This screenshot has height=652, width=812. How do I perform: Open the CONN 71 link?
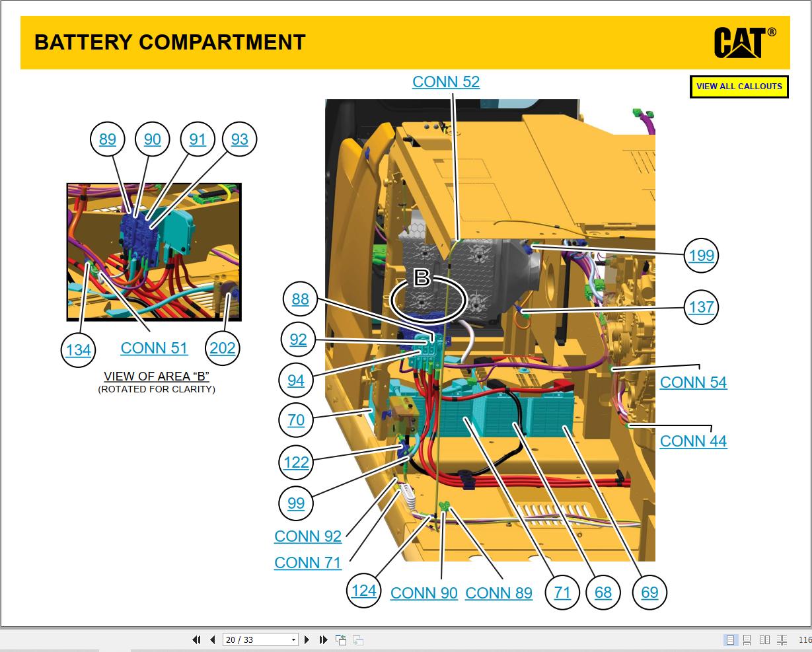[308, 563]
